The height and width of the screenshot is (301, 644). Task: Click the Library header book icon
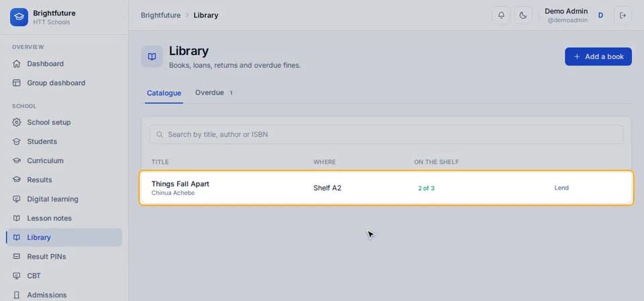click(152, 56)
